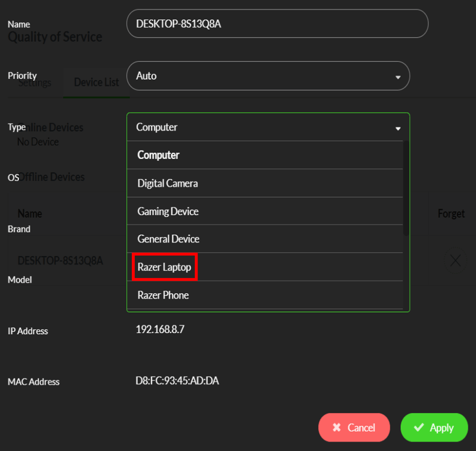Click the Forget column header

(450, 213)
